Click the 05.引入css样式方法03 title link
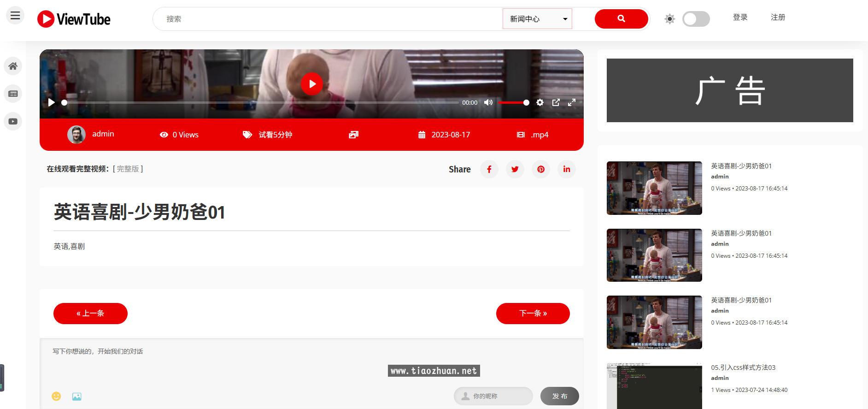 coord(743,368)
